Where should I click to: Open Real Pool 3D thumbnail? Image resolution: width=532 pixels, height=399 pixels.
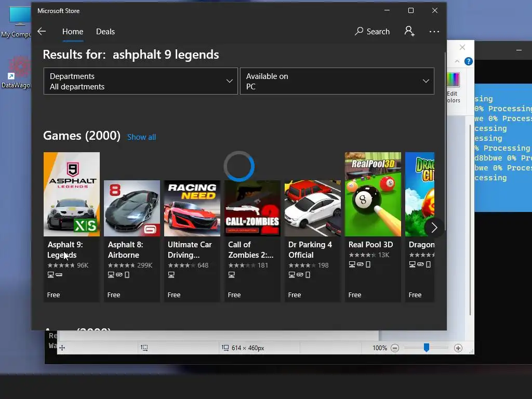pos(373,194)
